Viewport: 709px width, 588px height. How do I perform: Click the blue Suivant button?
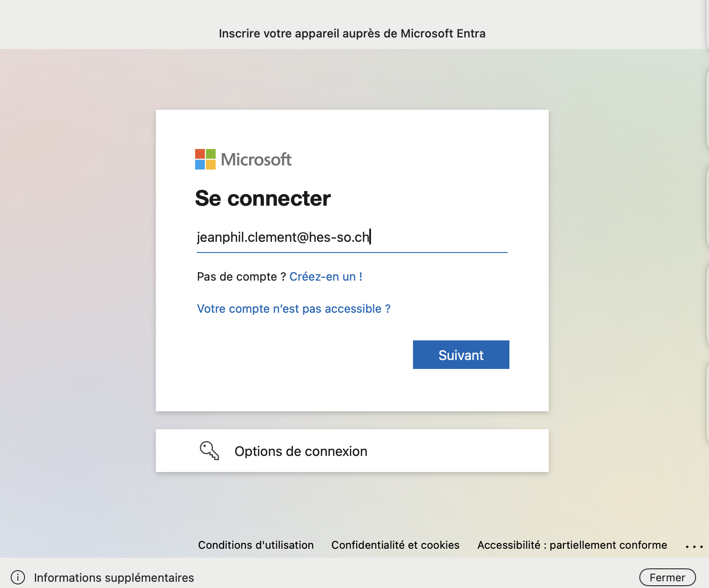pyautogui.click(x=461, y=355)
